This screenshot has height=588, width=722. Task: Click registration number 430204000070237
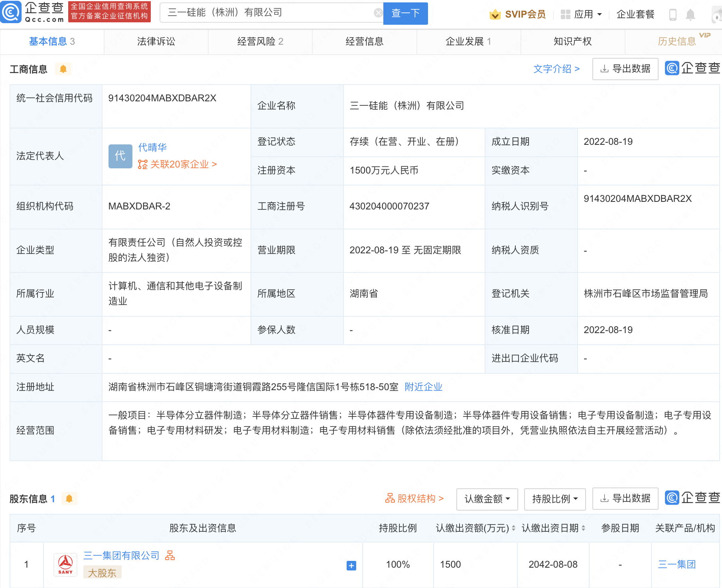point(389,206)
